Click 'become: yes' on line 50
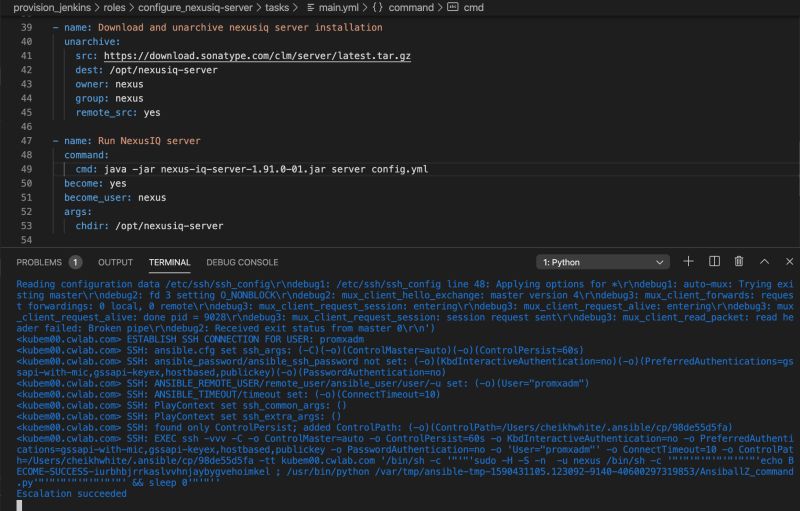This screenshot has height=511, width=800. click(95, 183)
